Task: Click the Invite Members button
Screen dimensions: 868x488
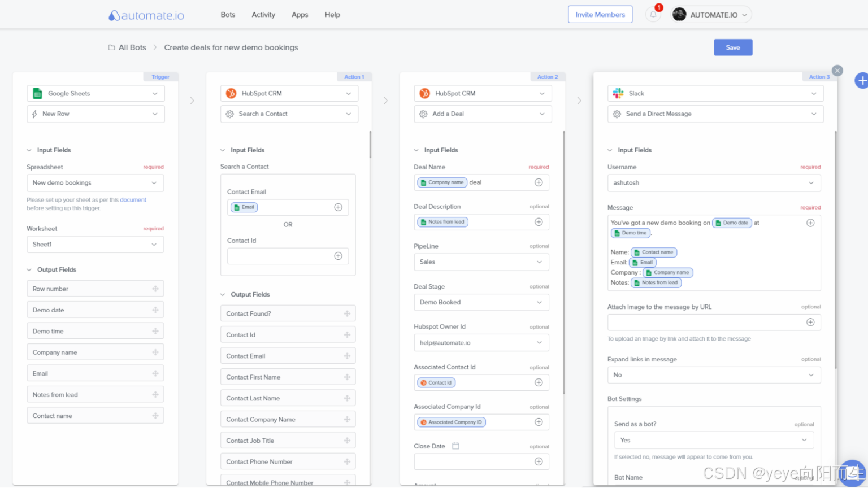Action: point(600,15)
